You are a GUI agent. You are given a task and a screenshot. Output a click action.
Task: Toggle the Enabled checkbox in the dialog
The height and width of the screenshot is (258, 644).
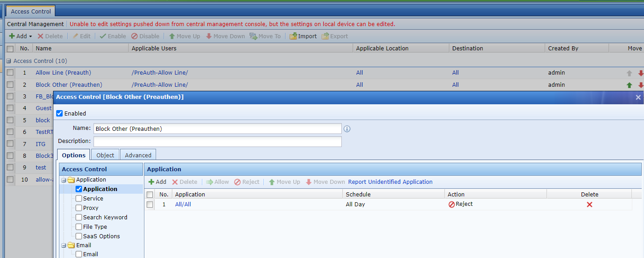coord(59,114)
